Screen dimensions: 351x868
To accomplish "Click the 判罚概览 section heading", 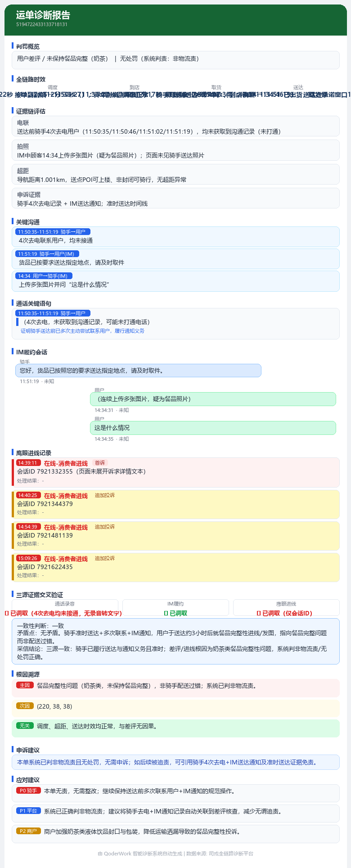I will point(28,46).
